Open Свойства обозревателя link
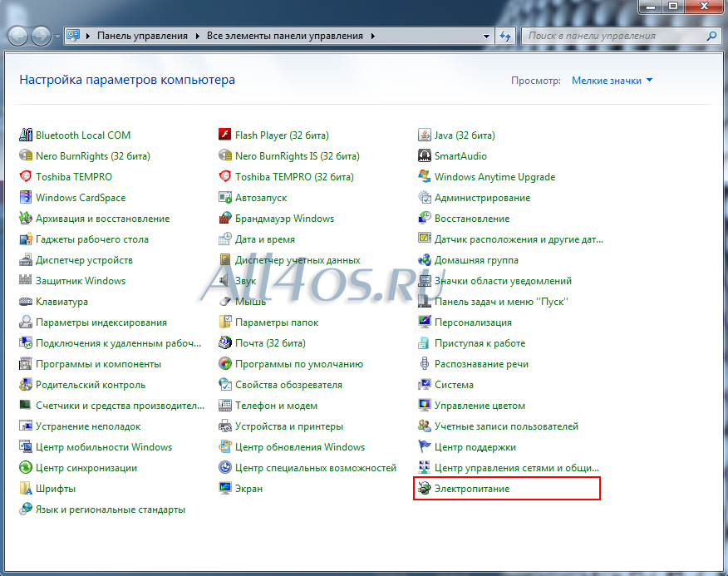728x576 pixels. (288, 385)
